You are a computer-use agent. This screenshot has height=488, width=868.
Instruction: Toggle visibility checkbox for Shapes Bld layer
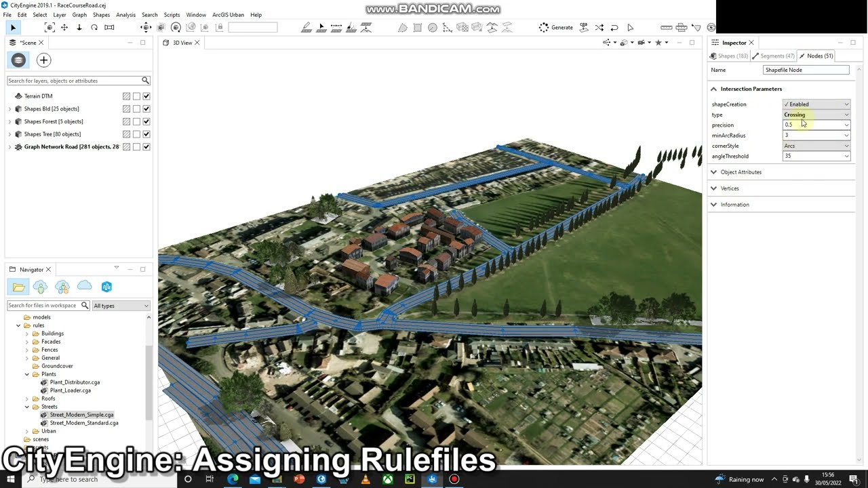pos(146,108)
